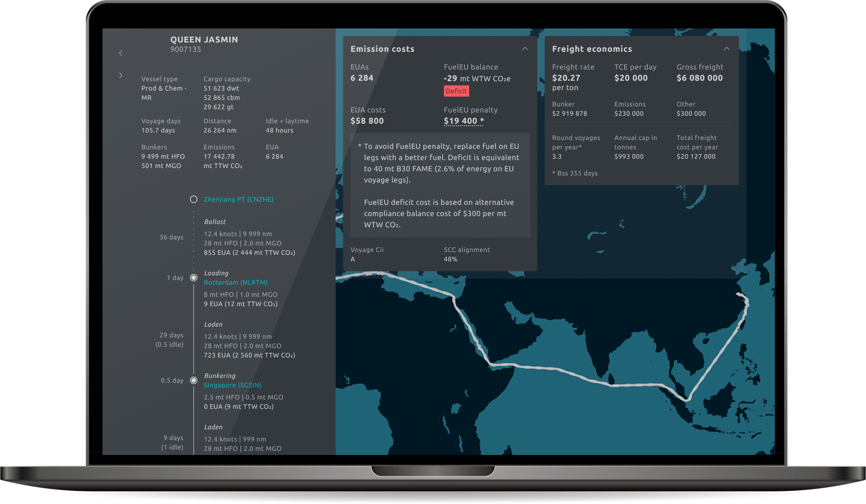Click the Emissions 17 442.78 value
This screenshot has width=866, height=504.
pos(219,156)
